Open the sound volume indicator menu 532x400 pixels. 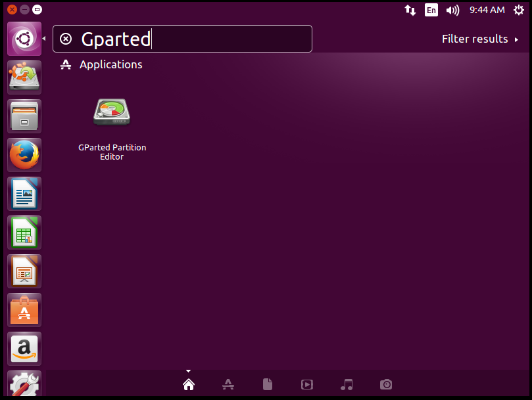pyautogui.click(x=452, y=10)
